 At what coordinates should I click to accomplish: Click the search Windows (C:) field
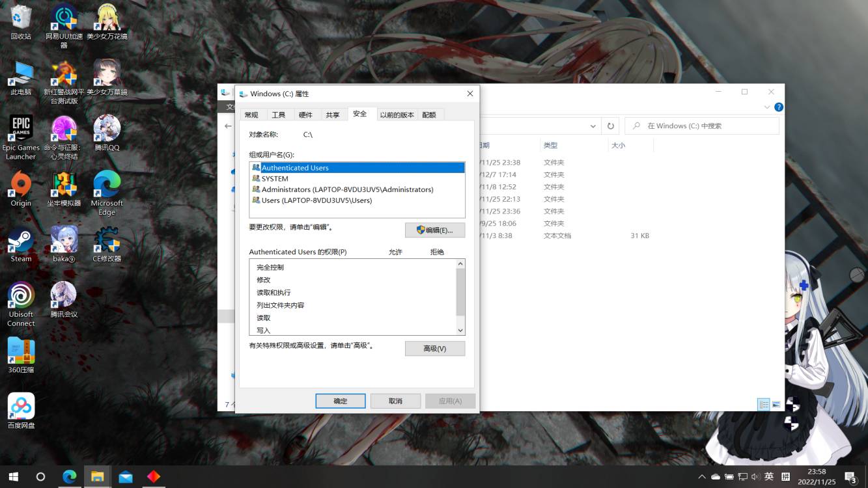point(702,126)
